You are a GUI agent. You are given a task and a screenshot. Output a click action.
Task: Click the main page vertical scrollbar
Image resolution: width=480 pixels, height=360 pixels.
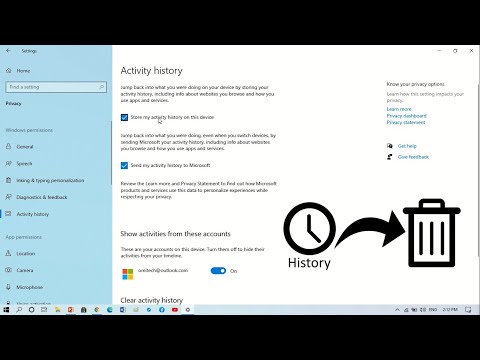coord(479,170)
